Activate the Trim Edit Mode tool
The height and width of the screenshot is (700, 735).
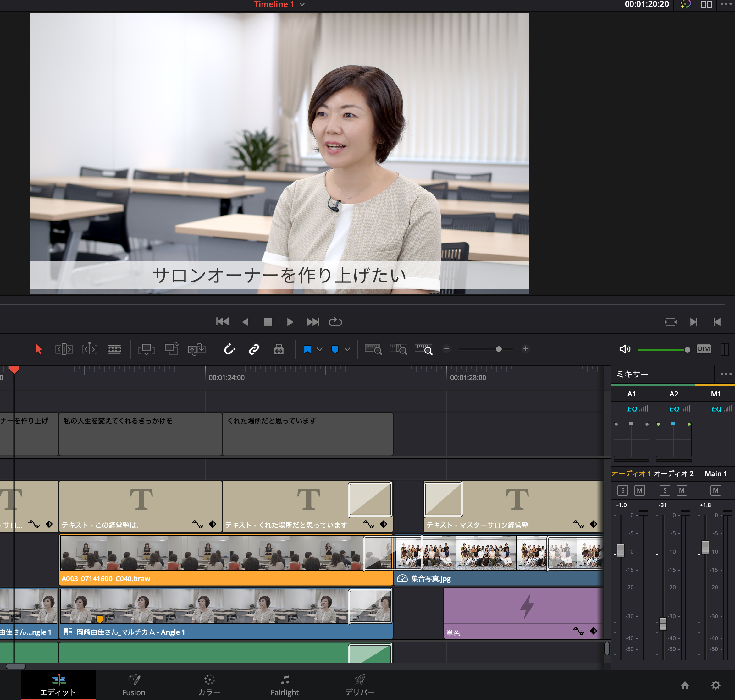64,349
